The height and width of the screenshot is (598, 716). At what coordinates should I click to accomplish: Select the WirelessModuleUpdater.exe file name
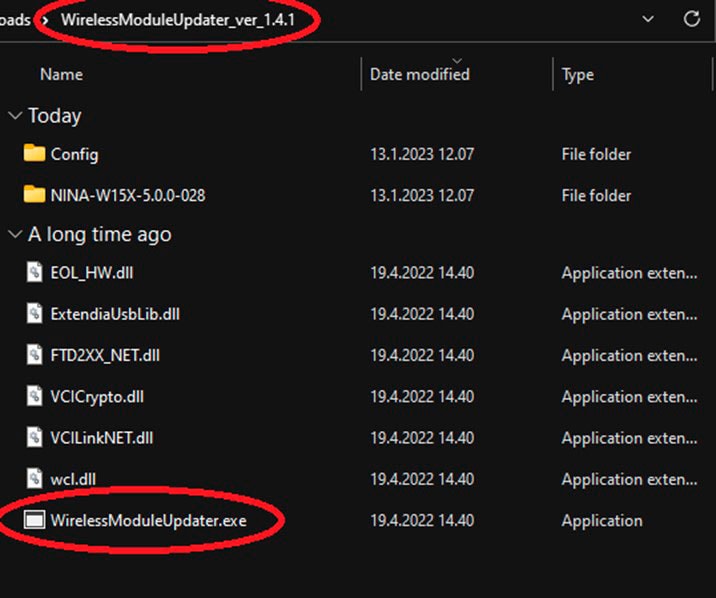click(148, 521)
